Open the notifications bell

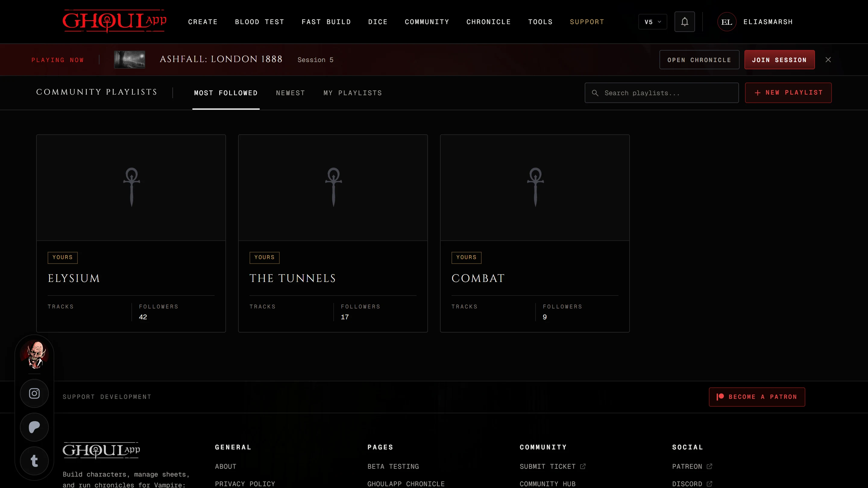pos(684,22)
